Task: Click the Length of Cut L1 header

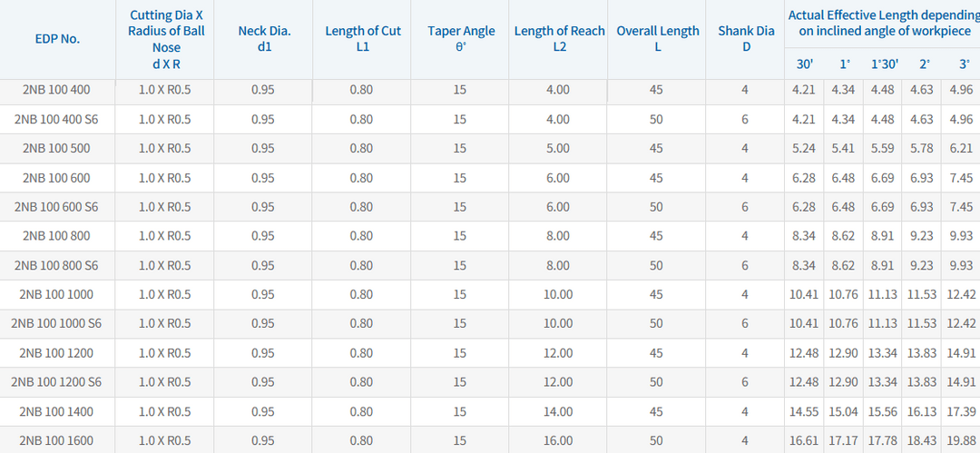Action: 362,39
